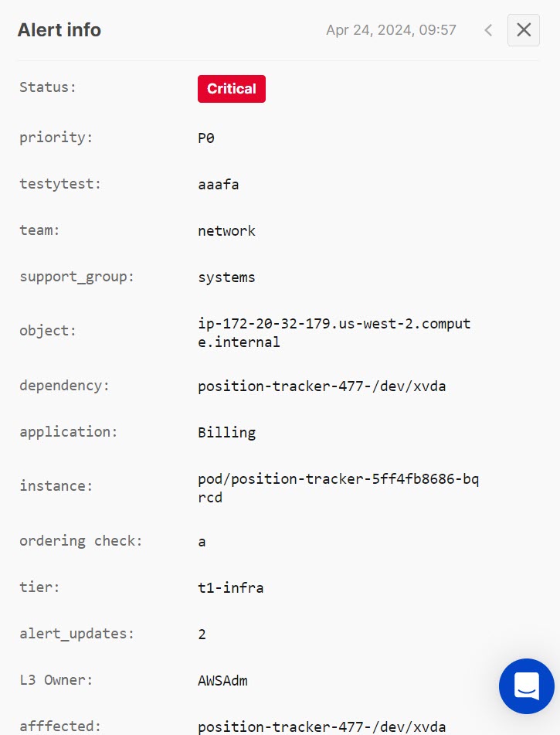Click the previous alert chevron
This screenshot has height=735, width=560.
(487, 30)
